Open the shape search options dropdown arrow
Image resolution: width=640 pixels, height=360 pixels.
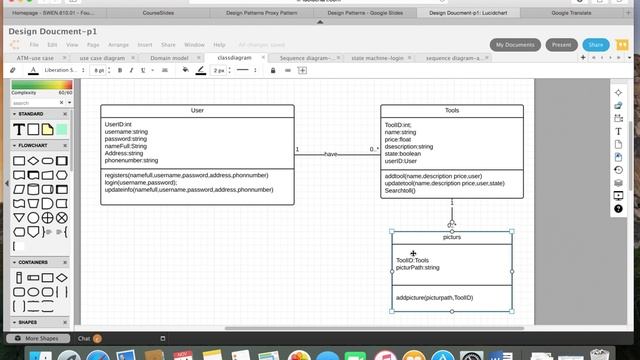(69, 103)
